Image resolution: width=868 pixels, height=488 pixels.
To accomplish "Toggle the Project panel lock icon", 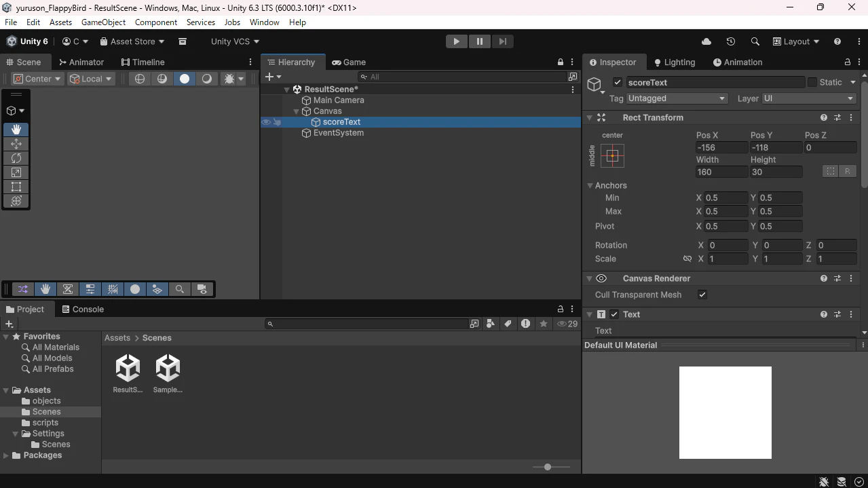I will pos(561,309).
